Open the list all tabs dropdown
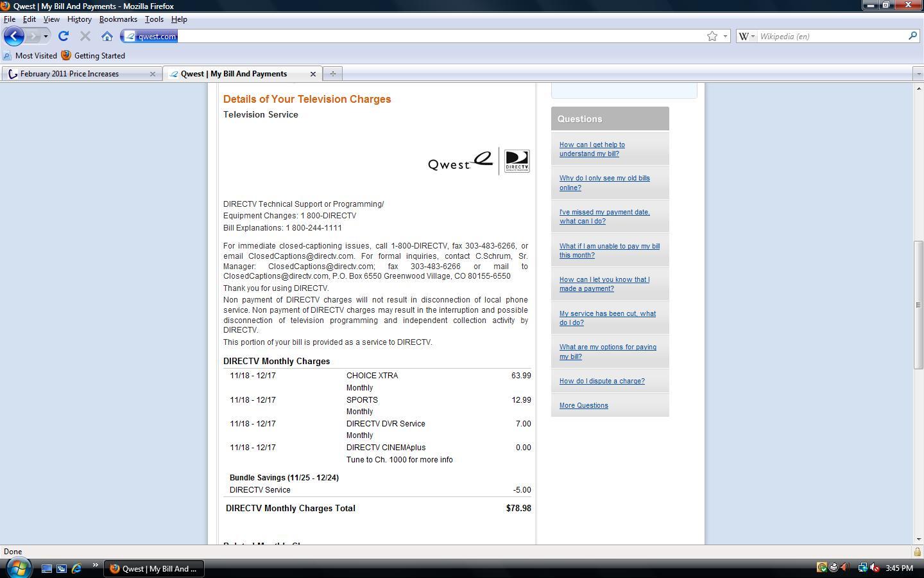The image size is (924, 578). [x=918, y=74]
